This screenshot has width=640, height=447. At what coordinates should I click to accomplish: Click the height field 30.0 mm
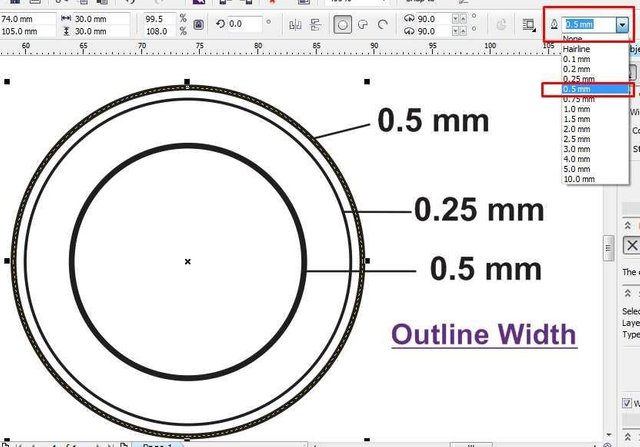[101, 31]
